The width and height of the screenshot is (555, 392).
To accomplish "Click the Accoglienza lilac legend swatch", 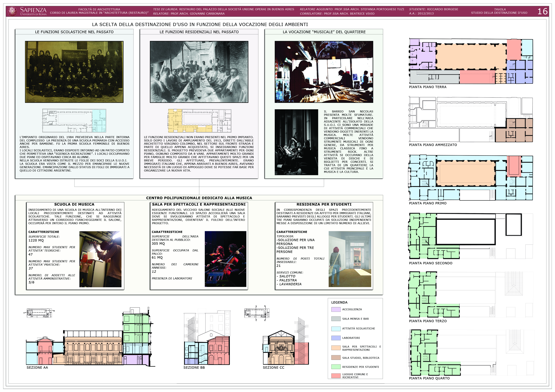I will click(336, 309).
